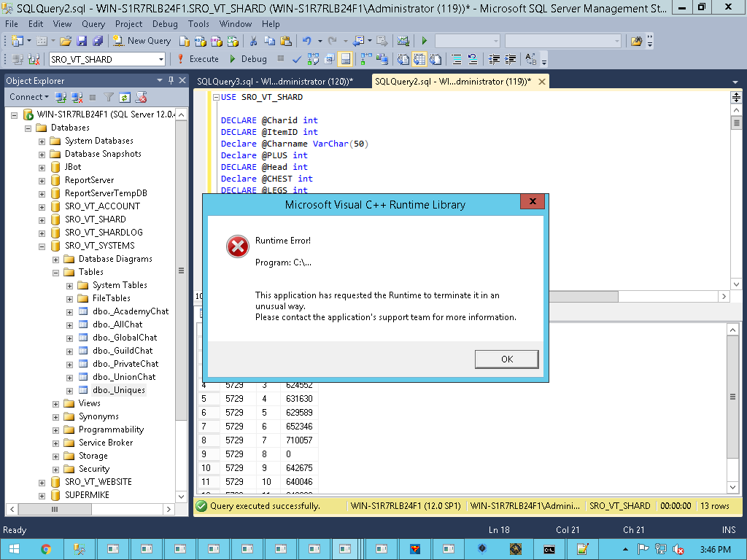This screenshot has width=747, height=560.
Task: Click the green Start debugging arrow in top toolbar
Action: (425, 41)
